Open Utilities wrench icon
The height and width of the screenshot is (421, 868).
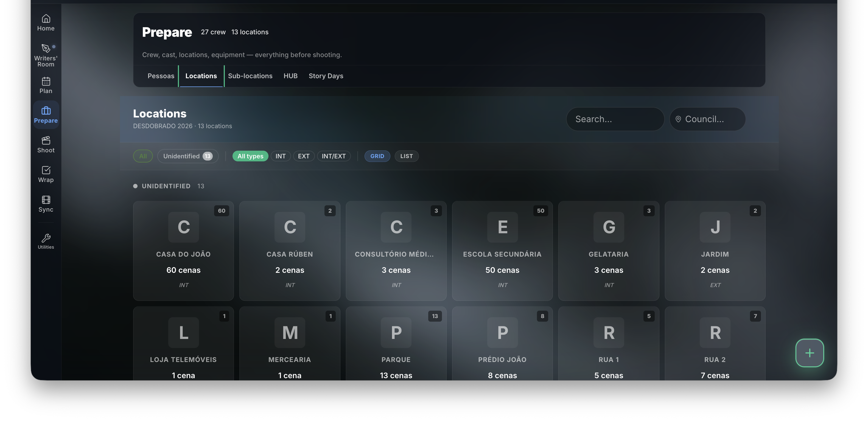point(46,238)
